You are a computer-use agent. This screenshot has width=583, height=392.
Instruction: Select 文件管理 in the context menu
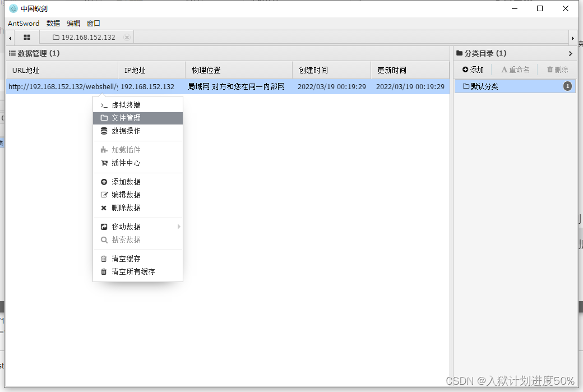(137, 118)
